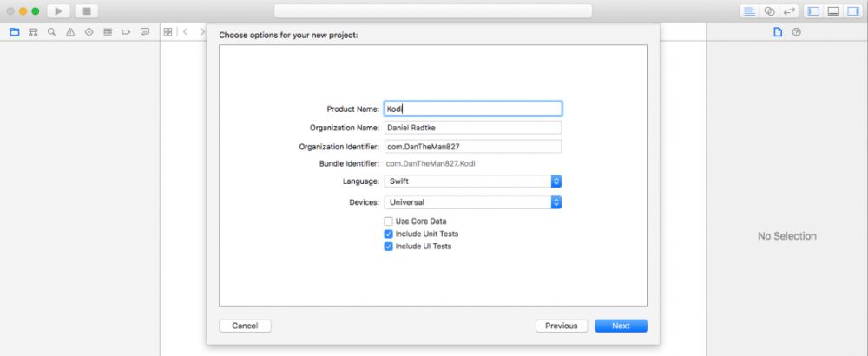The image size is (868, 356).
Task: Click the Run (play) button
Action: click(x=59, y=11)
